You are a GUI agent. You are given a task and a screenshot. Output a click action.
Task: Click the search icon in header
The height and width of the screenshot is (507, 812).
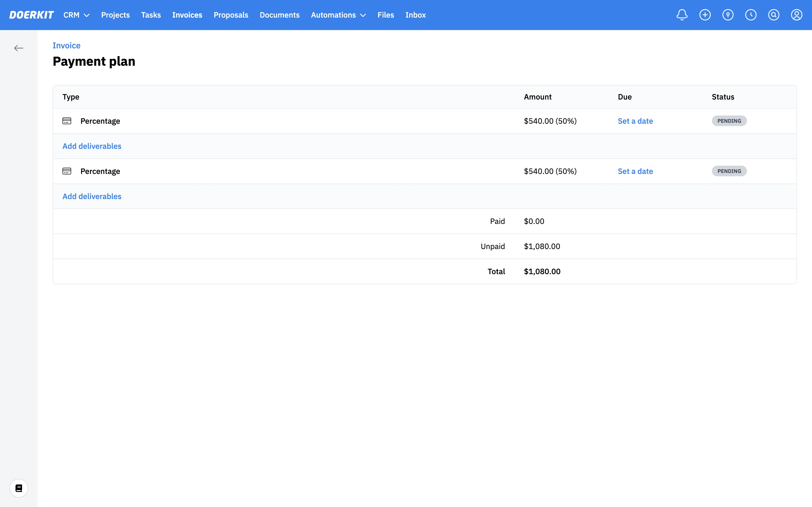tap(774, 15)
